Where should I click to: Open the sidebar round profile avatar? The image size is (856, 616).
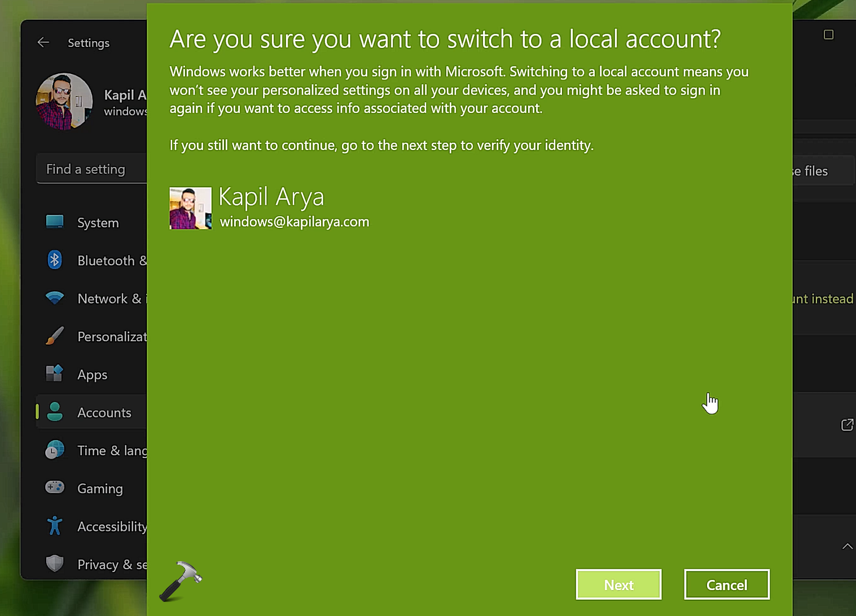coord(64,102)
